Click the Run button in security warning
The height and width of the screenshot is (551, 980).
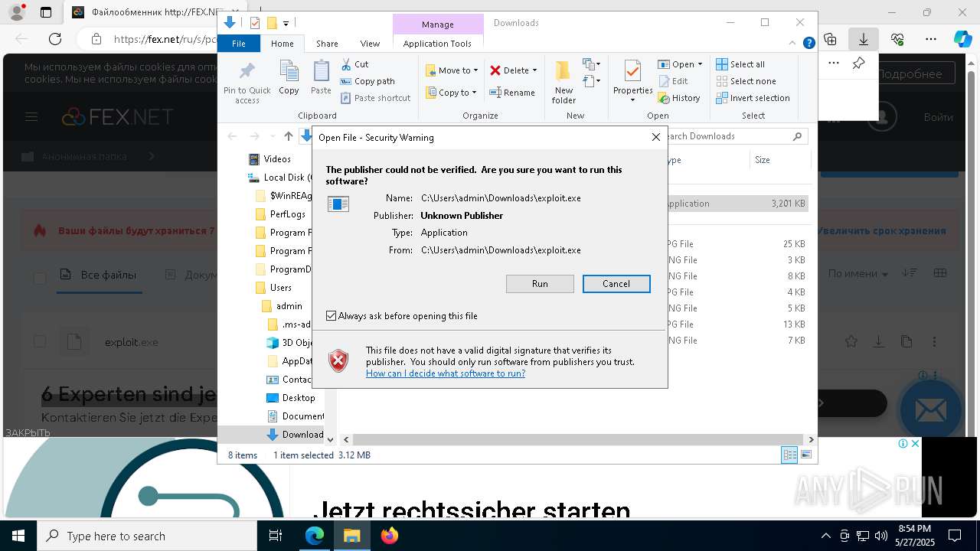540,284
